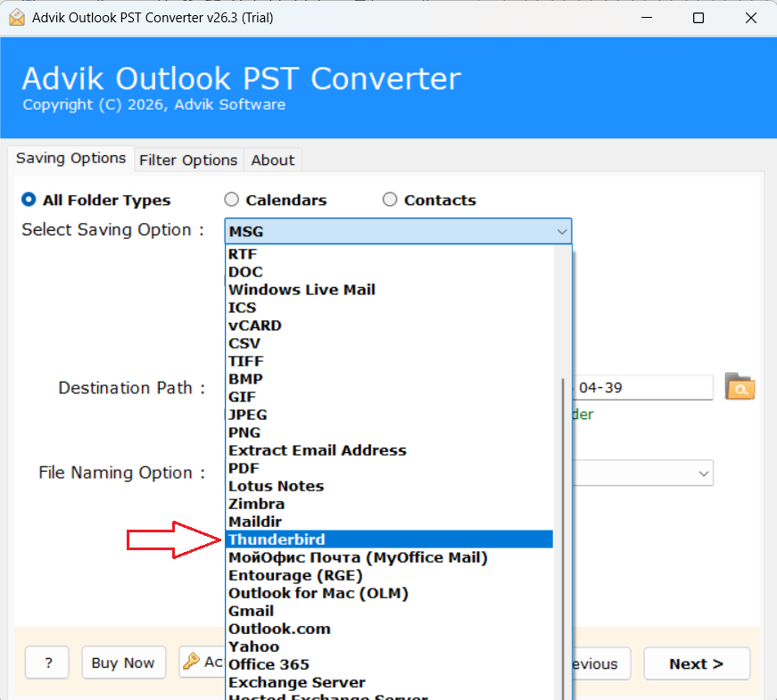Viewport: 777px width, 700px height.
Task: Collapse the Select Saving Option dropdown showing MSG
Action: click(398, 231)
